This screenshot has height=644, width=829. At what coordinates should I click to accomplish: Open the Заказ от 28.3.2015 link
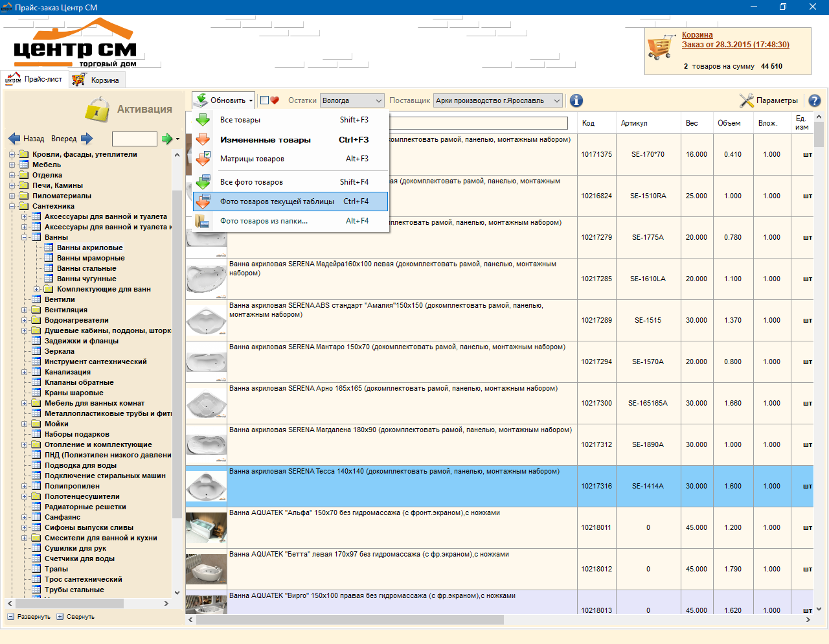pyautogui.click(x=735, y=45)
